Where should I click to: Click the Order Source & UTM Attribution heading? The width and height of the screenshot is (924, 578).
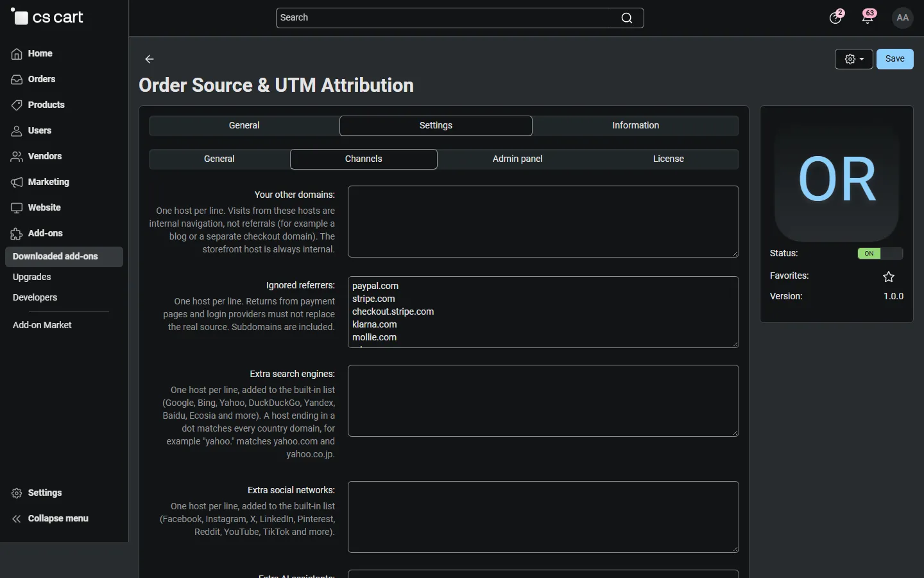(x=277, y=85)
